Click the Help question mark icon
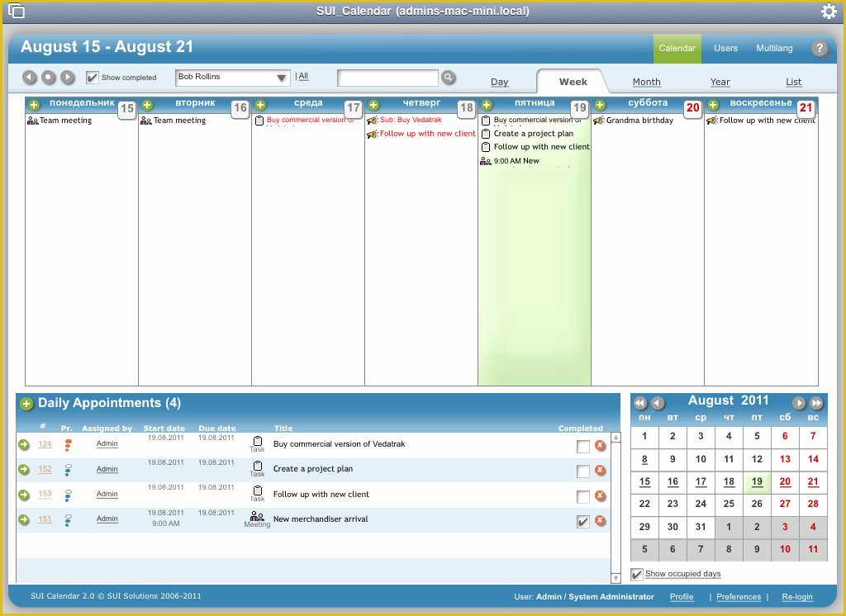 click(820, 48)
